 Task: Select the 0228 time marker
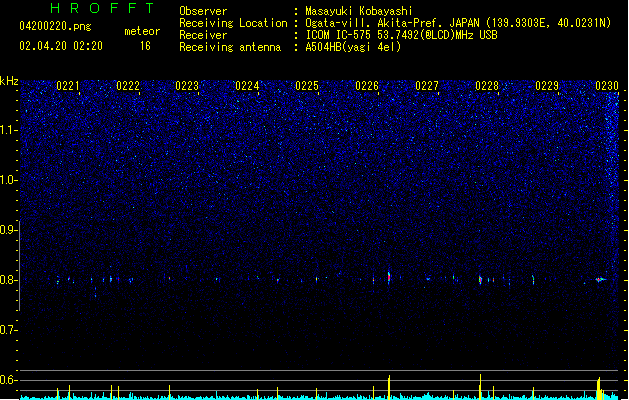pos(487,86)
